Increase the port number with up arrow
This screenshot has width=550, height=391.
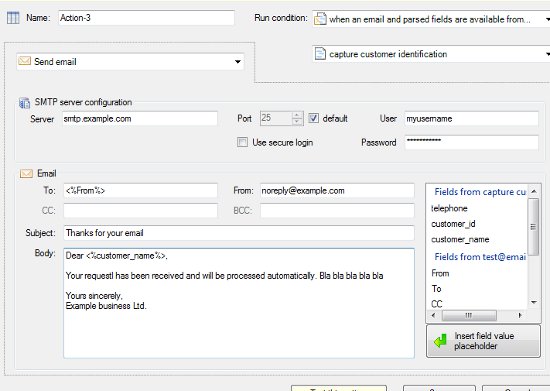coord(297,115)
